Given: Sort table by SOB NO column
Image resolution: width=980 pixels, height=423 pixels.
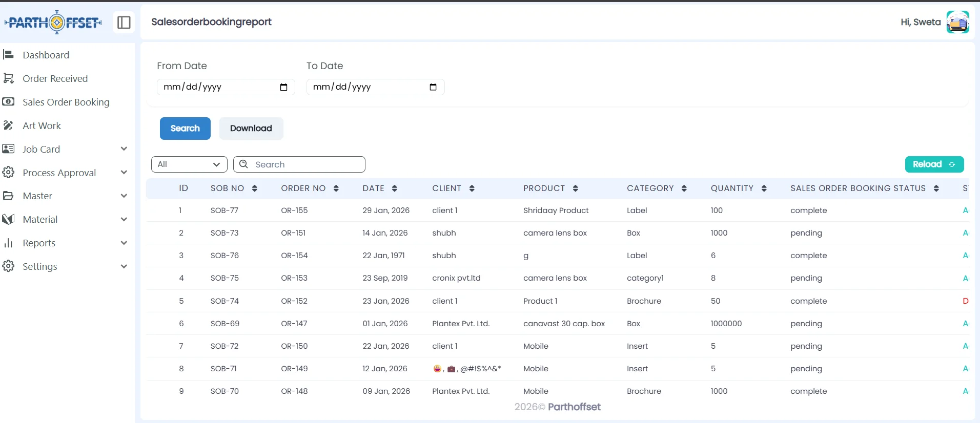Looking at the screenshot, I should pyautogui.click(x=254, y=188).
